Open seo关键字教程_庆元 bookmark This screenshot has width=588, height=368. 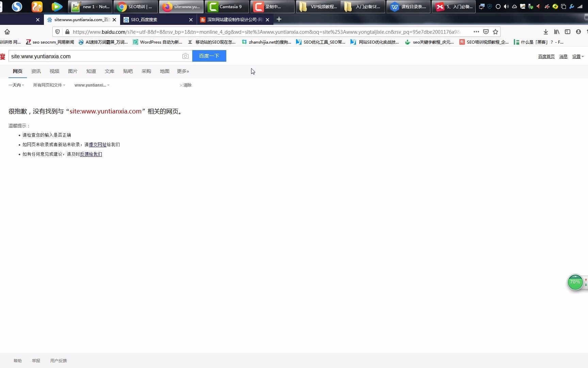(429, 42)
